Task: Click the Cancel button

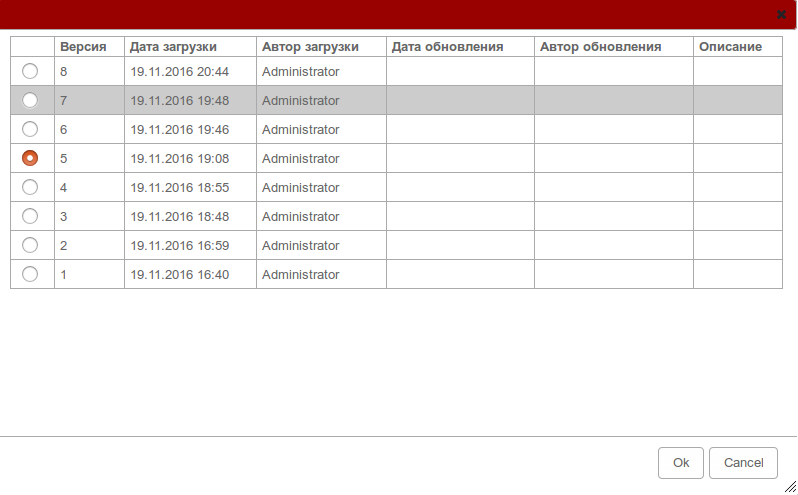Action: tap(743, 463)
